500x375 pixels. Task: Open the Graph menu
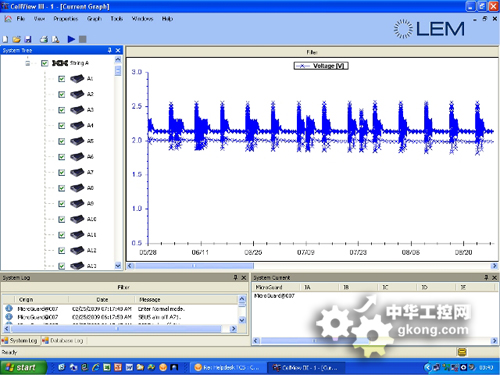click(94, 19)
